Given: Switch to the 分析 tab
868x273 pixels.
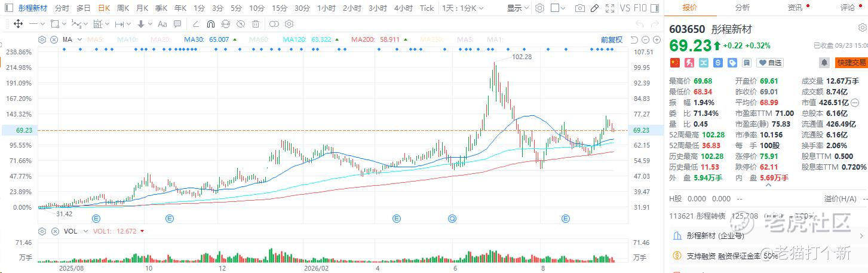Looking at the screenshot, I should pos(742,8).
